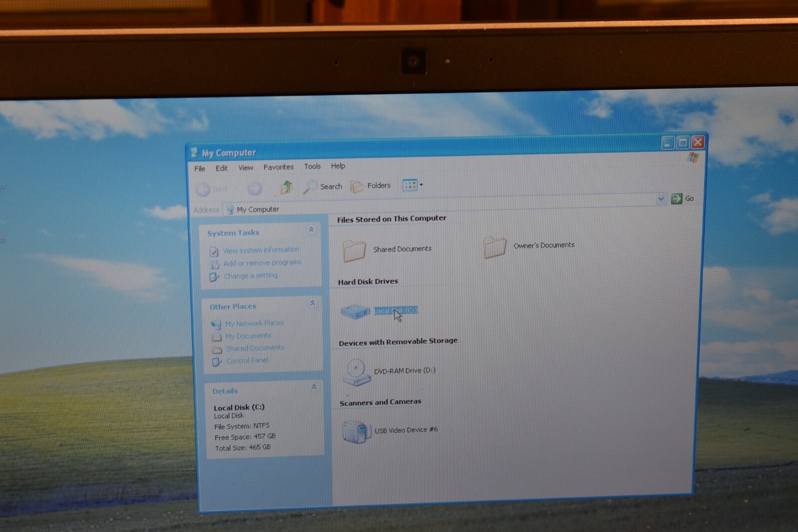
Task: Maximize the My Computer window
Action: [683, 143]
